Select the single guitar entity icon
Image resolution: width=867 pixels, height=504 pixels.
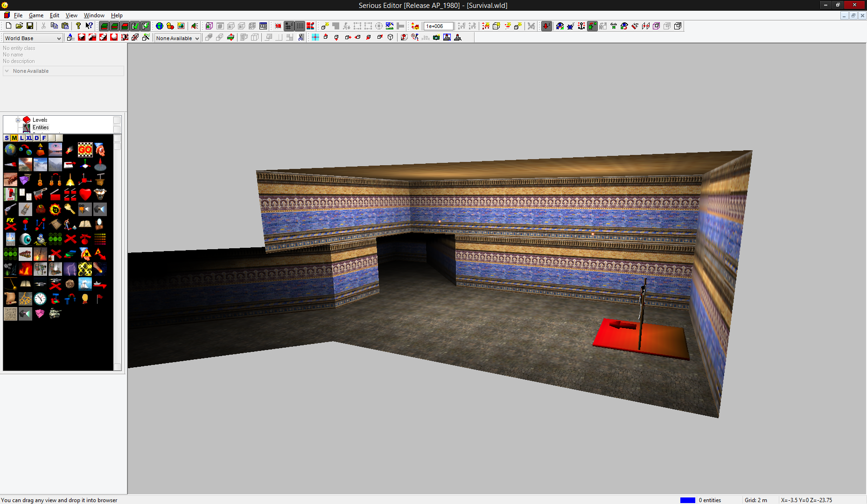[x=40, y=179]
